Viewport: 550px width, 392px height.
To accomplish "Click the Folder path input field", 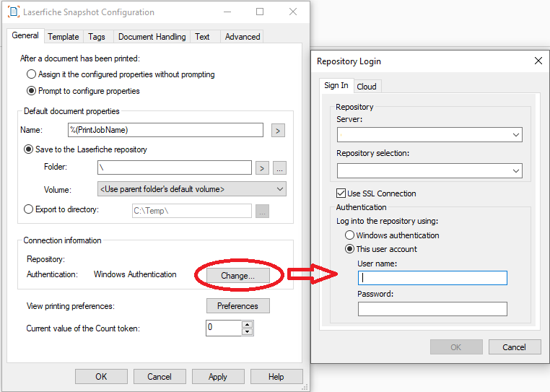I will tap(175, 167).
